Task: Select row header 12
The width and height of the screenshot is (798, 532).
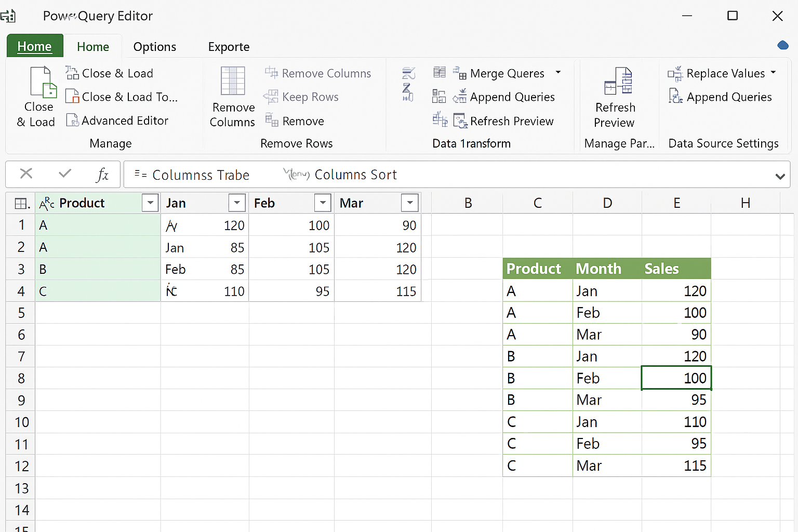Action: (x=21, y=466)
